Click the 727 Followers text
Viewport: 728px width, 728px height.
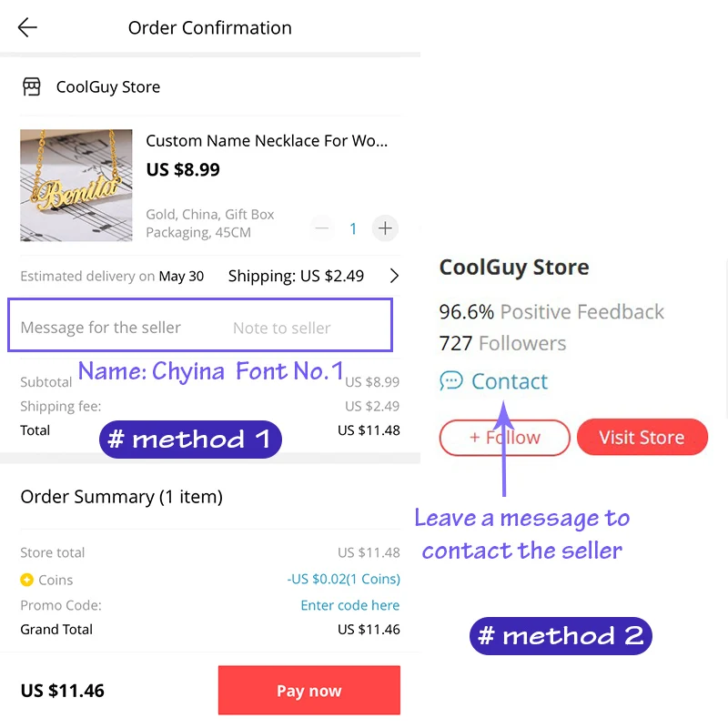(x=502, y=343)
